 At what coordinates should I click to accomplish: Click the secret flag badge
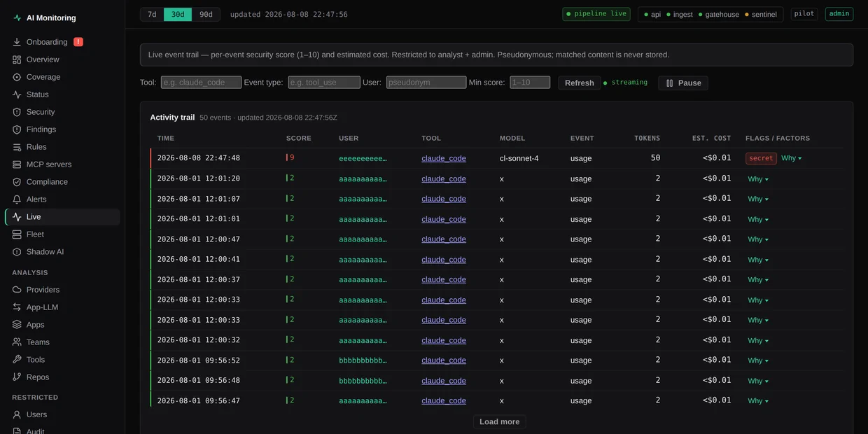(761, 158)
